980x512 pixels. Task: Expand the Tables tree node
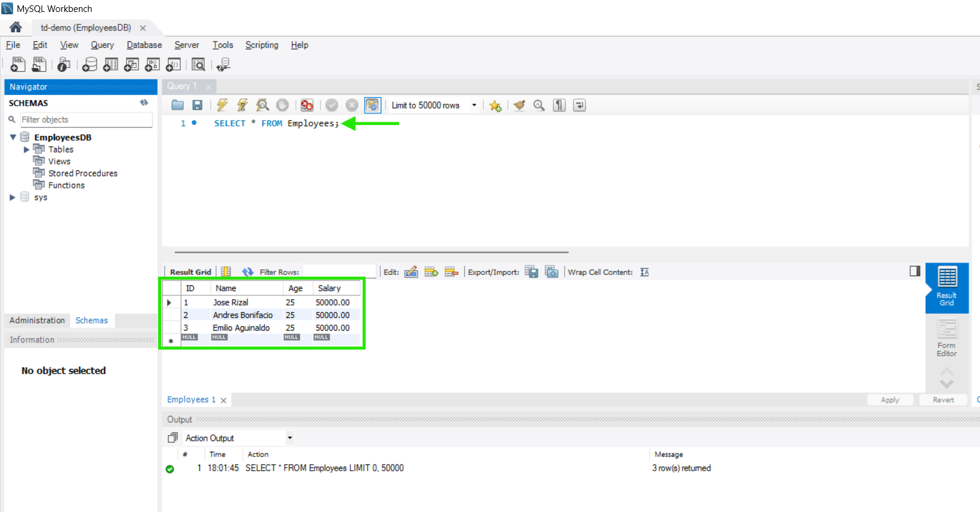coord(26,150)
